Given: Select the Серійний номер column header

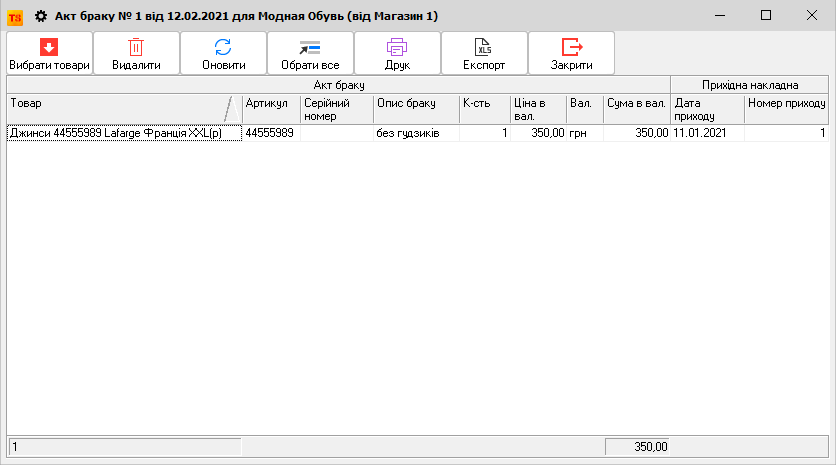Looking at the screenshot, I should click(x=335, y=108).
